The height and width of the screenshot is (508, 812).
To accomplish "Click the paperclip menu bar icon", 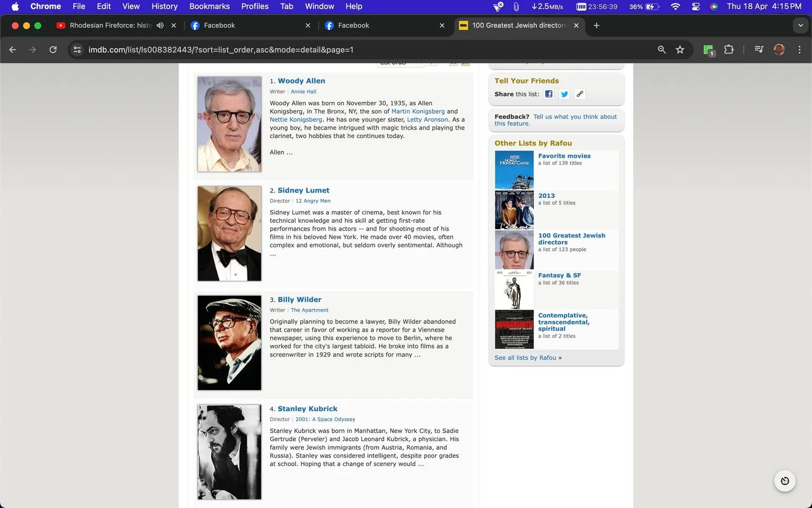I will coord(516,6).
